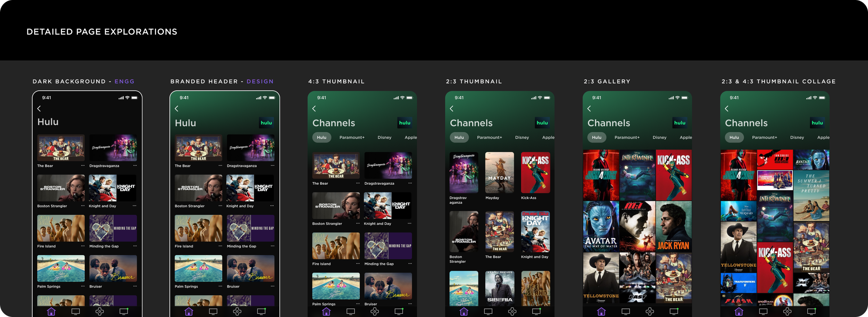Open Palm Springs thumbnail in Branded Header mockup
This screenshot has width=868, height=317.
[198, 268]
